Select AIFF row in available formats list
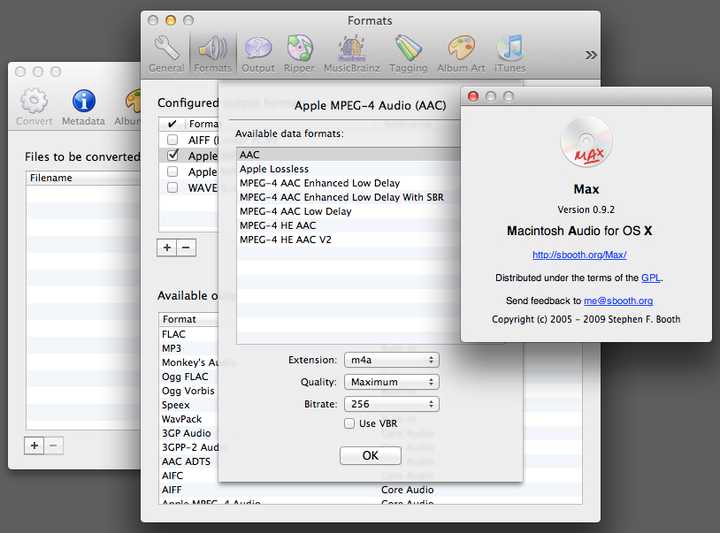Screen dimensions: 720x533 pos(370,490)
